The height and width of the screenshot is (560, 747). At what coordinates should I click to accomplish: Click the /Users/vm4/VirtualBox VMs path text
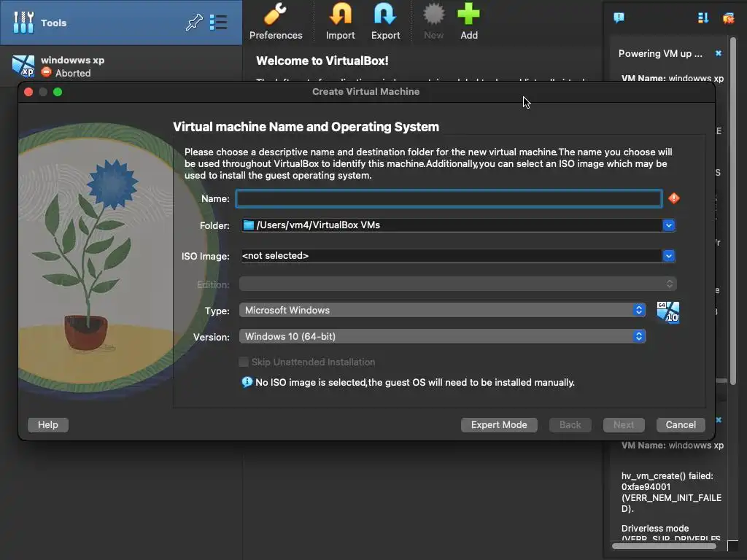[318, 225]
